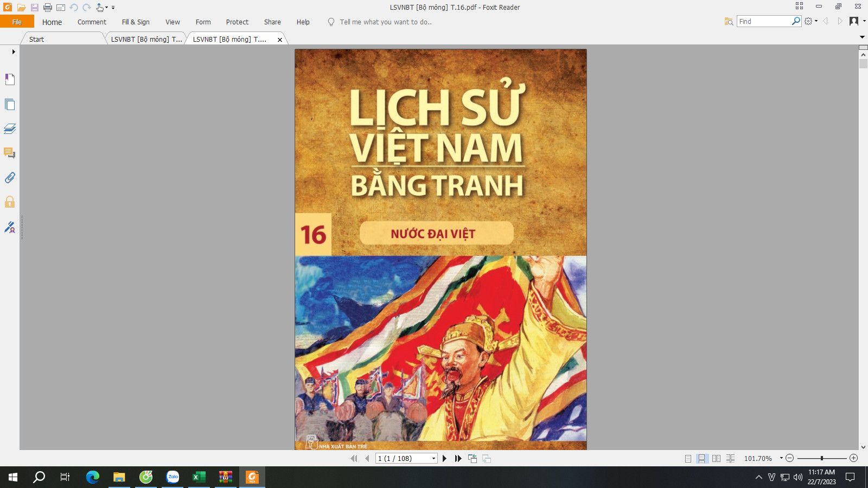
Task: Toggle full screen mode icon in title bar
Action: pos(799,6)
